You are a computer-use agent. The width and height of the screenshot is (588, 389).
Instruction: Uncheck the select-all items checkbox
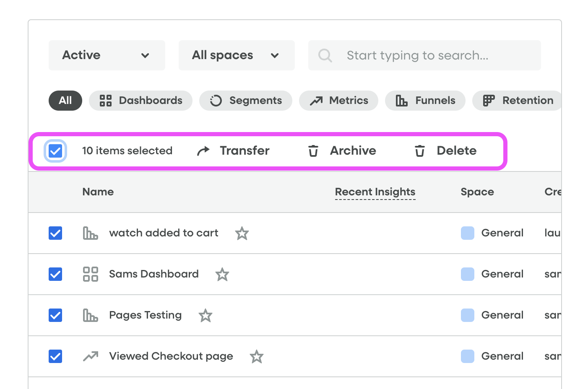[x=55, y=151]
